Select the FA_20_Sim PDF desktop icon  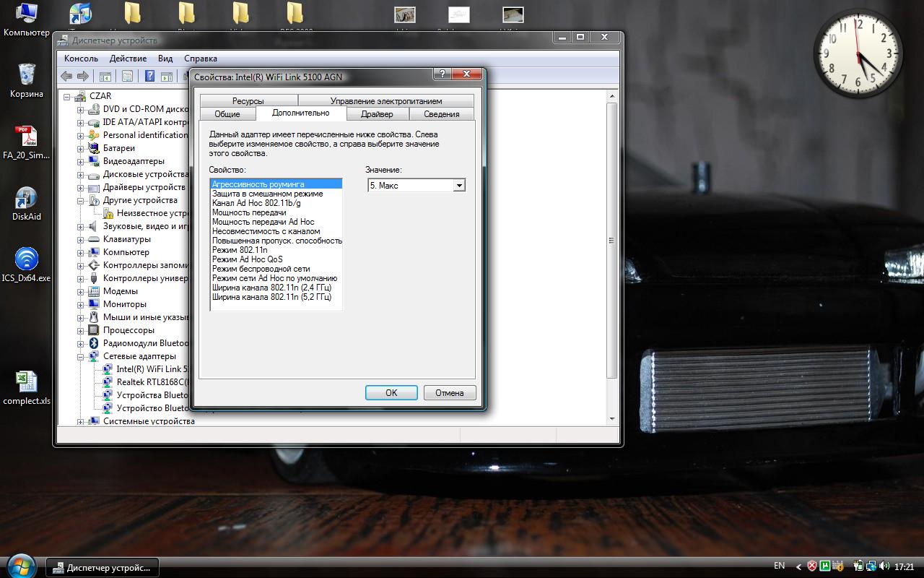click(27, 142)
